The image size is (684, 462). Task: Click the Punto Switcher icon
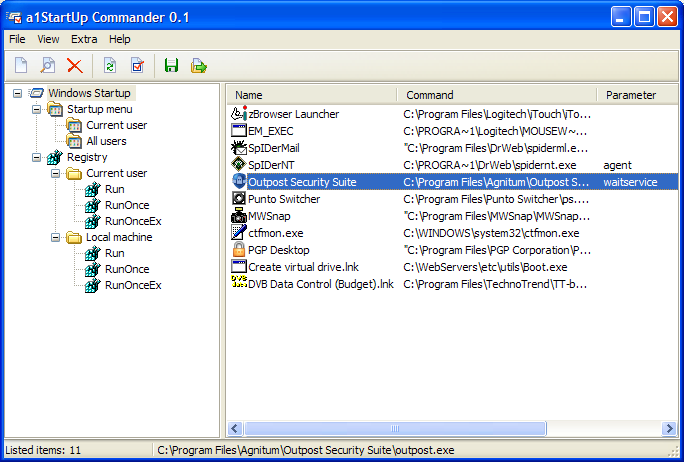[239, 198]
